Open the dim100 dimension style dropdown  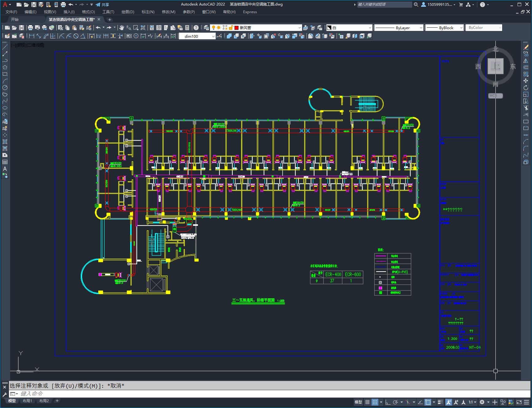pos(213,36)
